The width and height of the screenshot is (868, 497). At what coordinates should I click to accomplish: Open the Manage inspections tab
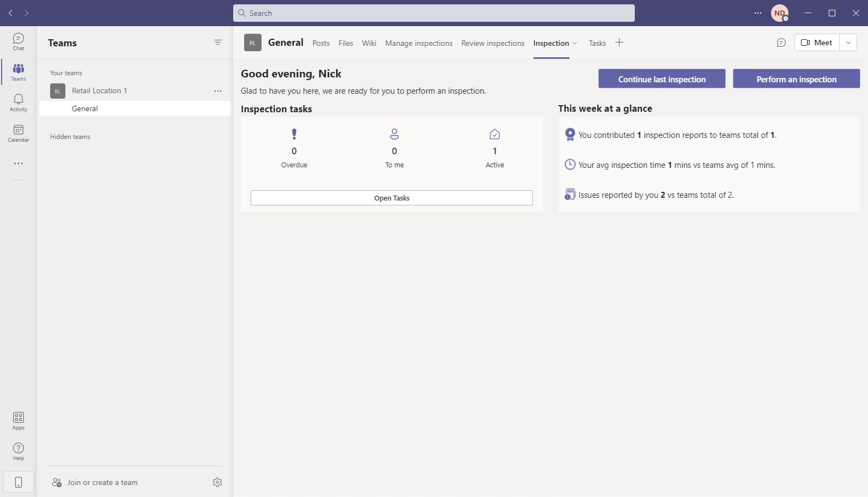tap(419, 43)
